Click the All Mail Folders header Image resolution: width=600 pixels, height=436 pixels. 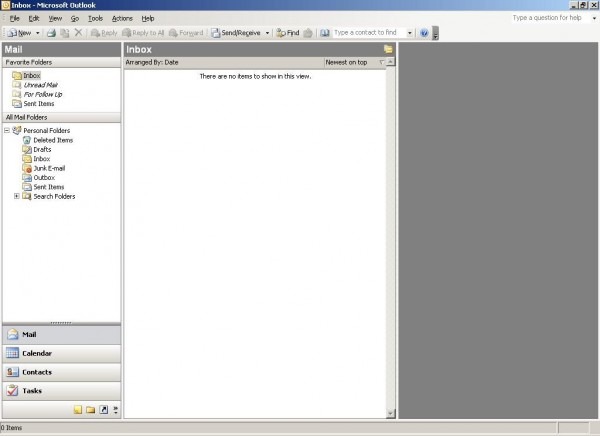[x=61, y=118]
